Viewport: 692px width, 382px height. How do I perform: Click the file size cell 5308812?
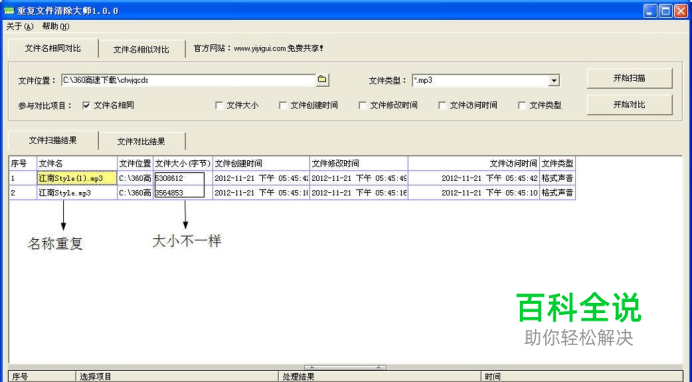click(x=183, y=178)
